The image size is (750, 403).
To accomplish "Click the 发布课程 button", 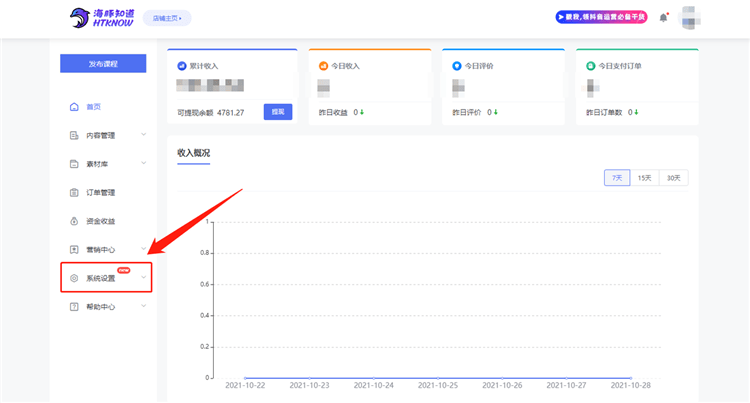I will [103, 64].
